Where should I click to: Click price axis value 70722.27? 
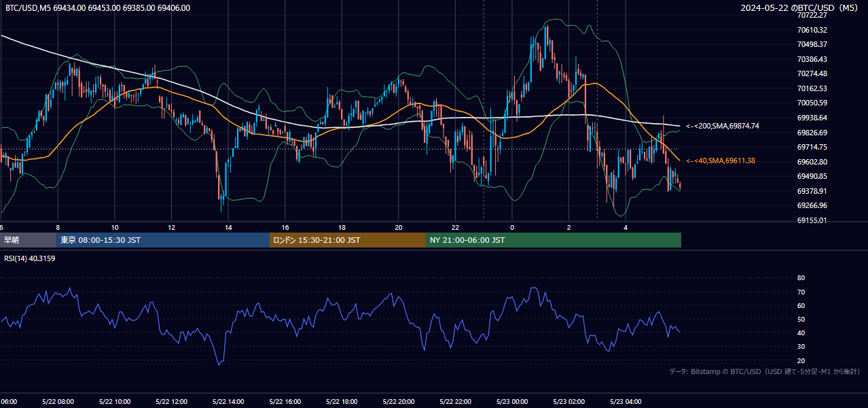click(812, 15)
